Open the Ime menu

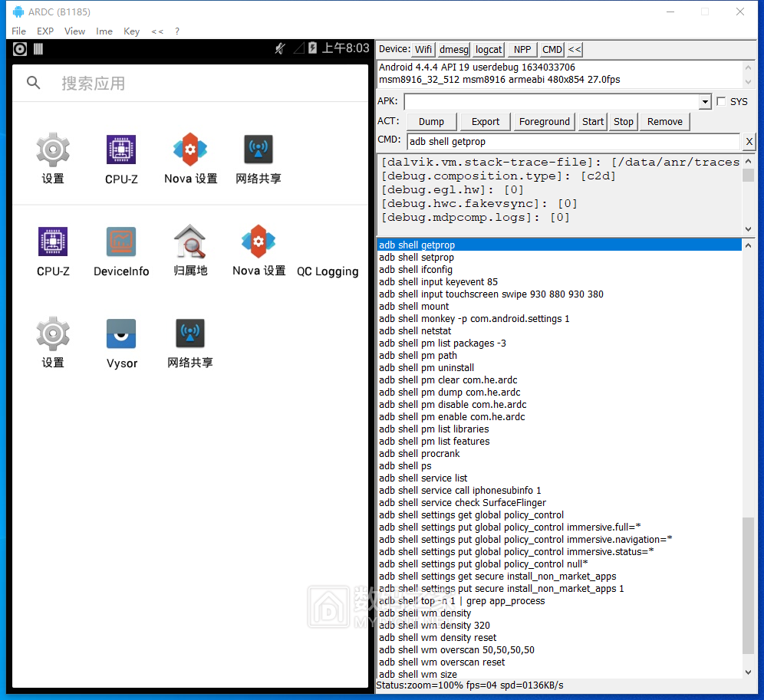click(x=104, y=31)
